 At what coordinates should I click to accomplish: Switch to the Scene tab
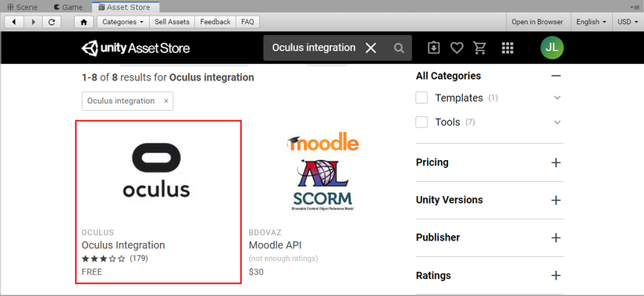pos(23,7)
